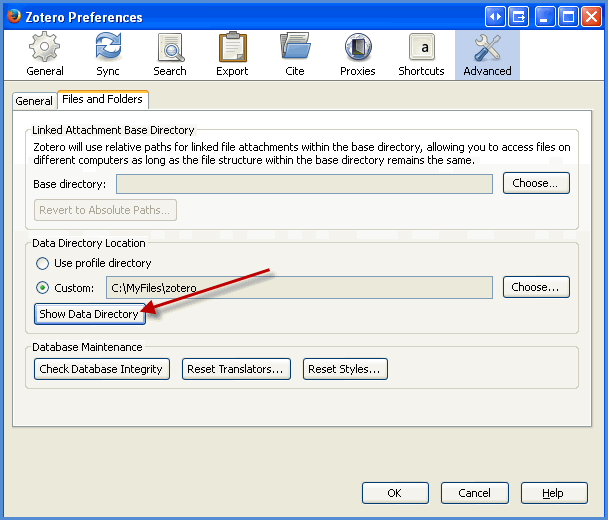Viewport: 608px width, 520px height.
Task: Click the Firefox icon in title bar
Action: tap(13, 16)
